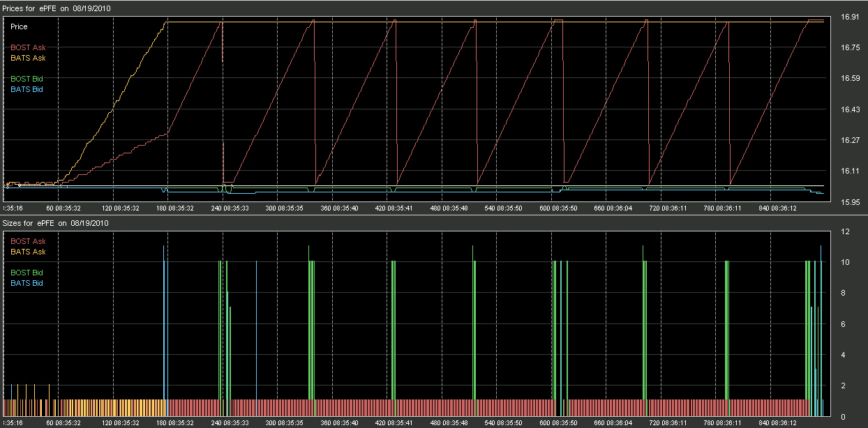868x428 pixels.
Task: Click '240 08:35:33' label under the Sizes chart
Action: coord(230,422)
